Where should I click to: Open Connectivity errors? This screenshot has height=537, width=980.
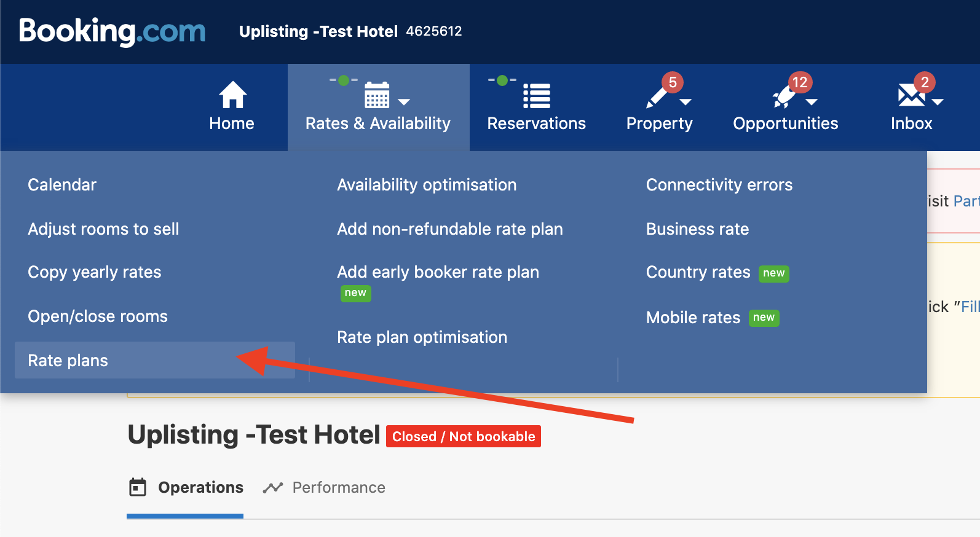(x=719, y=185)
